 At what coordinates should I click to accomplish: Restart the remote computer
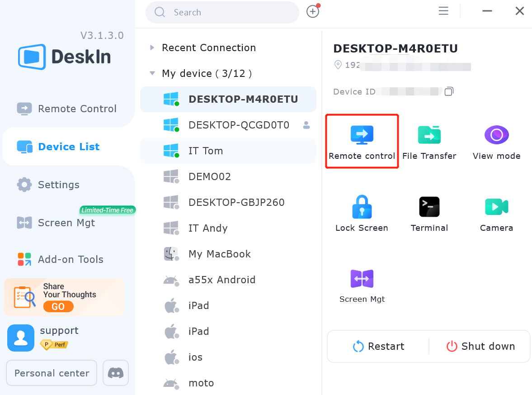(378, 346)
